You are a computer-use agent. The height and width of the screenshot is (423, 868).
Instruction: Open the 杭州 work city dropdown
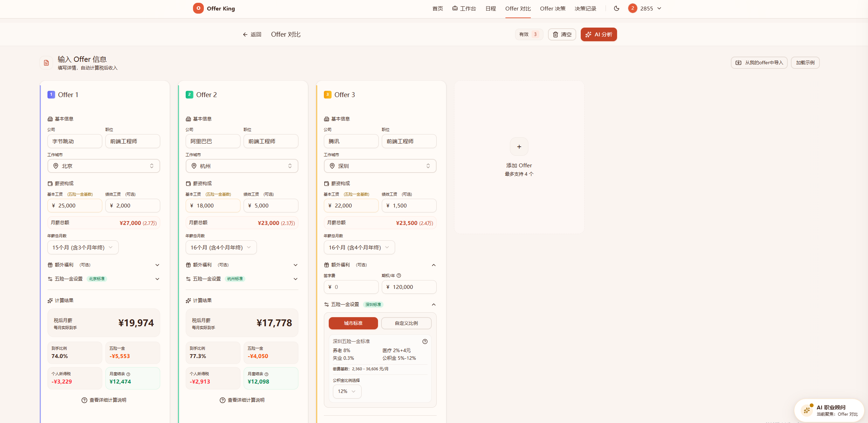(x=242, y=166)
